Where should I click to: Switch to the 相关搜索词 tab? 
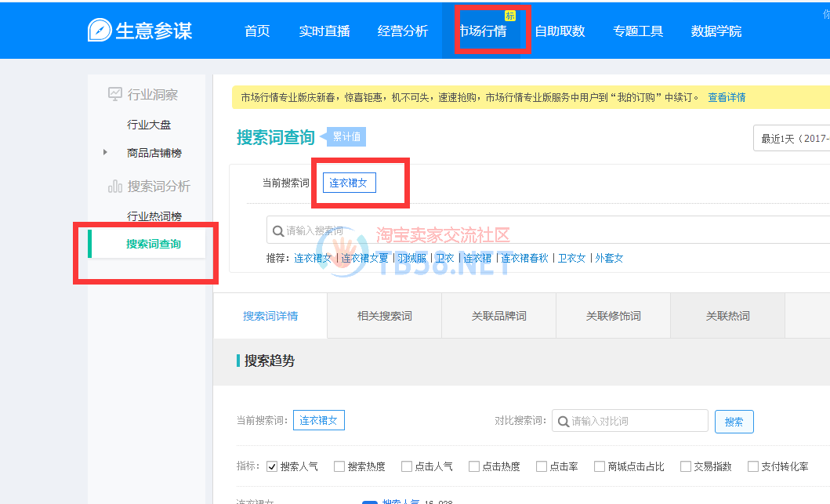tap(384, 316)
